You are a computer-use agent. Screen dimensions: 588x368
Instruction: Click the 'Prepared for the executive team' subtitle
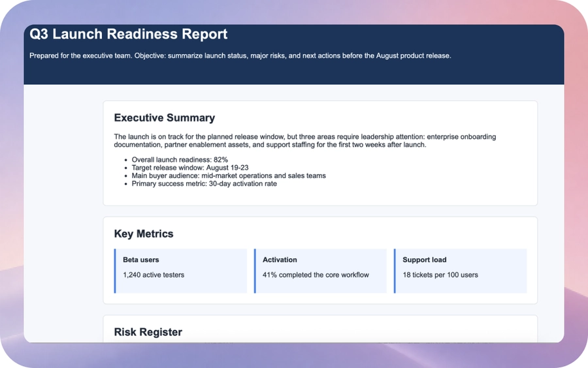tap(240, 55)
